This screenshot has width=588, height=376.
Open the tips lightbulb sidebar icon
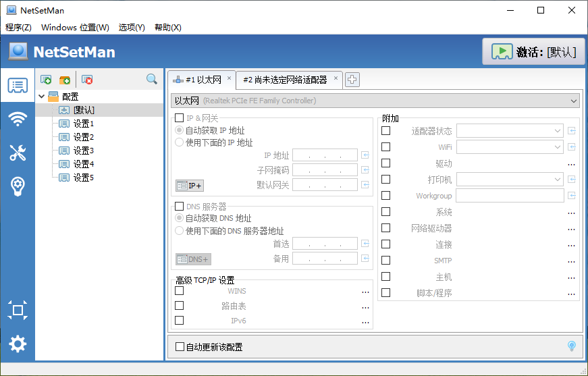pos(18,186)
